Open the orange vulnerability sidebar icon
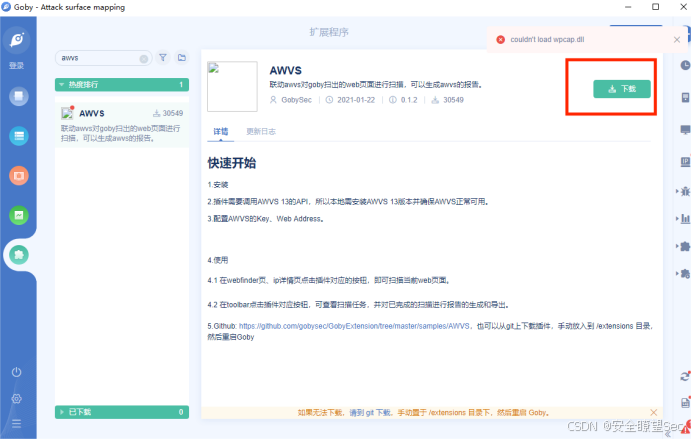The image size is (692, 440). [x=19, y=175]
